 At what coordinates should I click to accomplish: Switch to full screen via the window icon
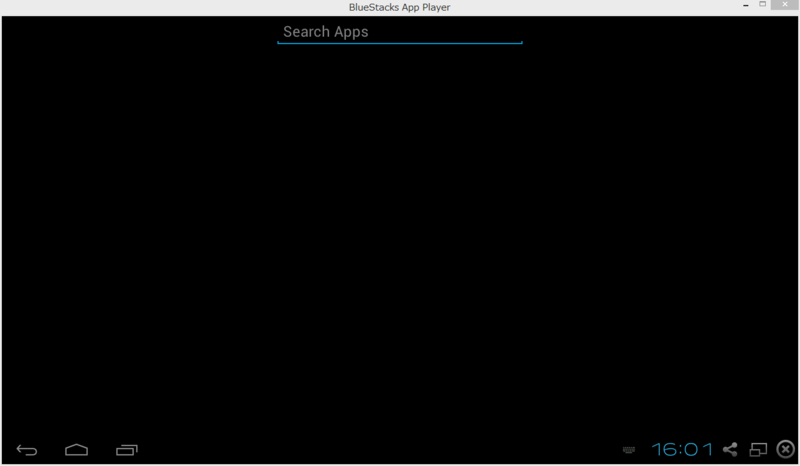coord(758,449)
